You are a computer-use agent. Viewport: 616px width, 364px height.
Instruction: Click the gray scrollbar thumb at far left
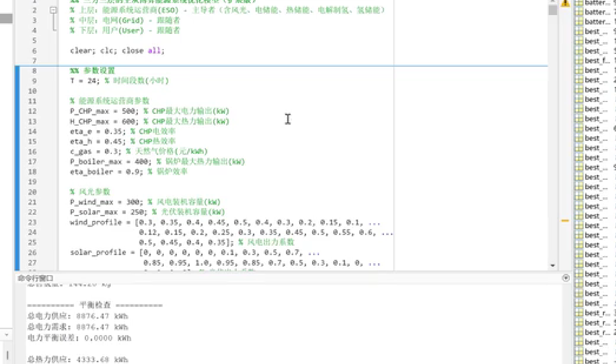[6, 19]
